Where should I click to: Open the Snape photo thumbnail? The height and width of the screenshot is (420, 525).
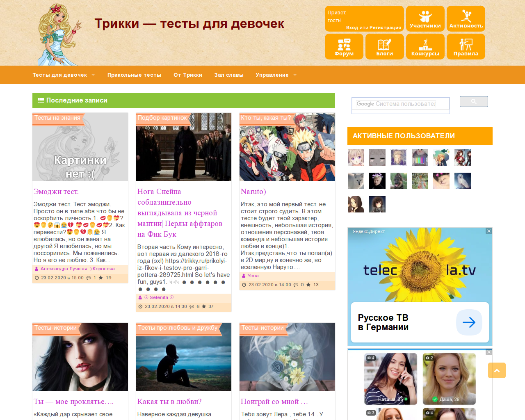[184, 147]
